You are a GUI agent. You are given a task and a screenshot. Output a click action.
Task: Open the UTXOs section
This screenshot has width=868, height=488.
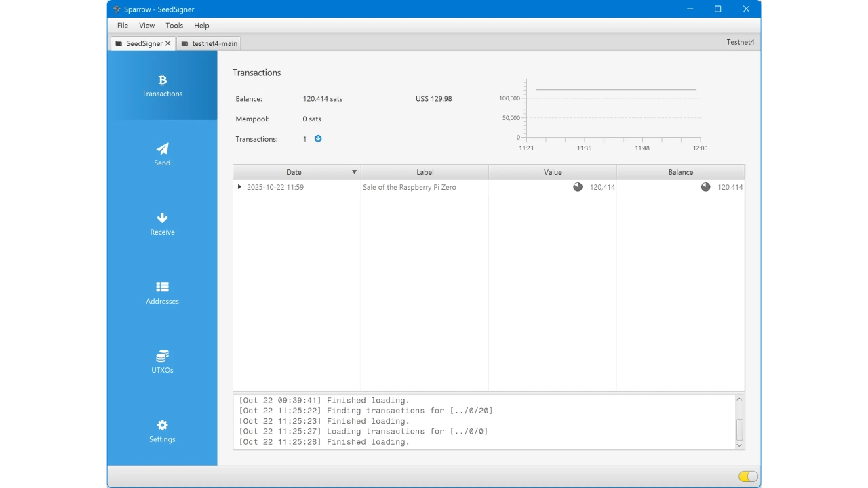point(162,362)
